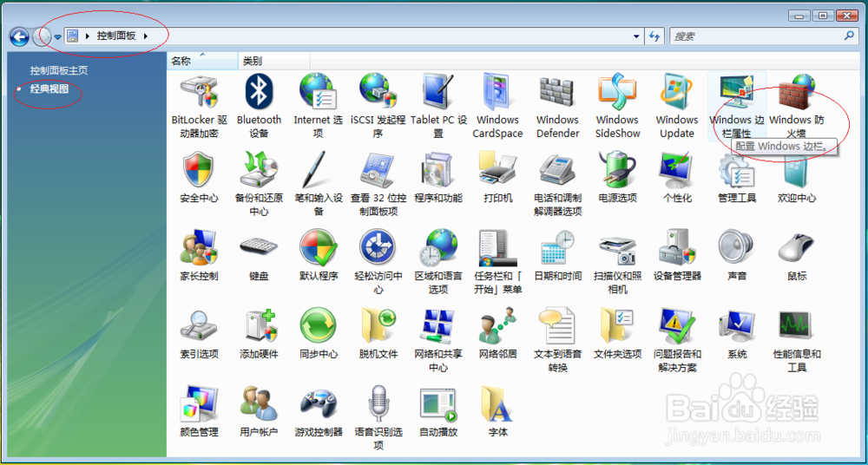Open 游戏控制器 icon

click(x=319, y=404)
